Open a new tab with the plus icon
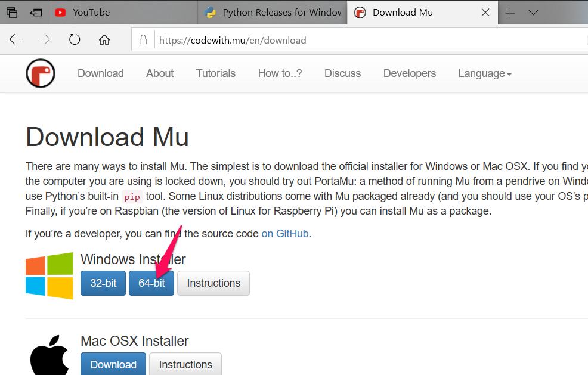This screenshot has width=588, height=375. coord(510,13)
